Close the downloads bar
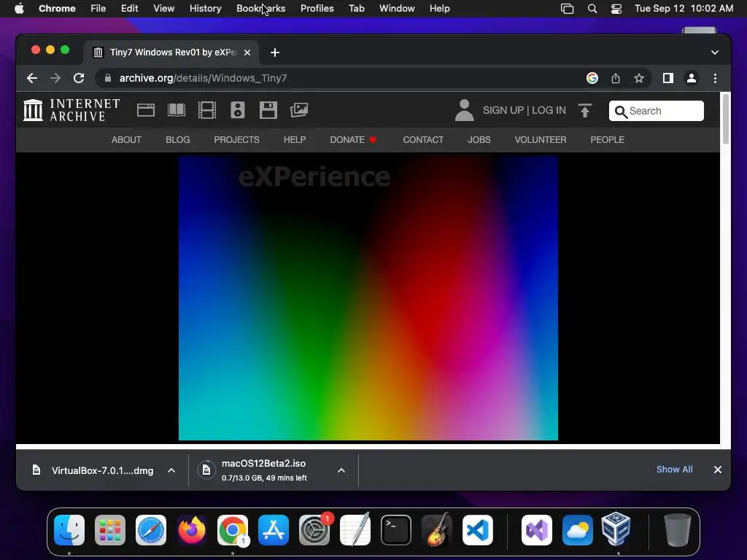This screenshot has width=747, height=560. (718, 470)
